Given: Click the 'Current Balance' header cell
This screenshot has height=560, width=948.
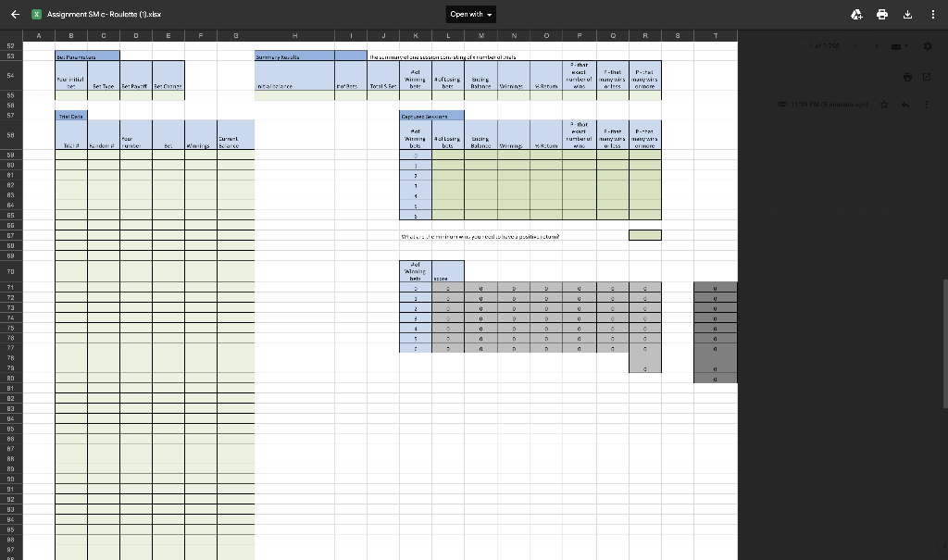Looking at the screenshot, I should [x=235, y=135].
